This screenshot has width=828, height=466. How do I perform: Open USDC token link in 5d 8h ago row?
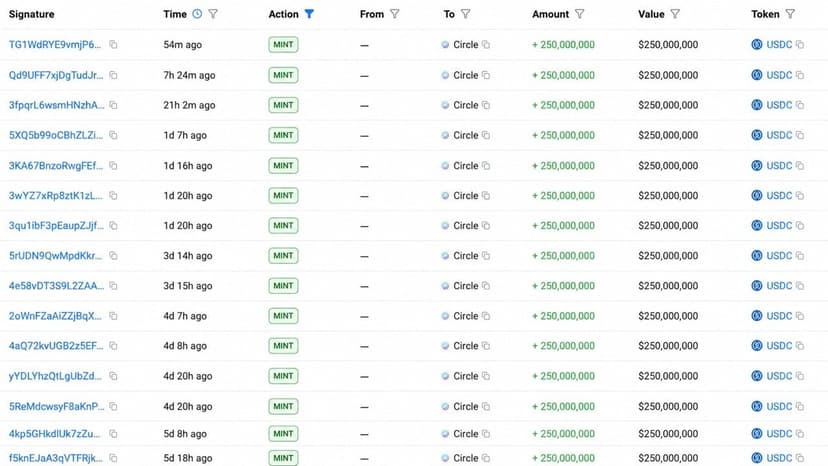[779, 434]
